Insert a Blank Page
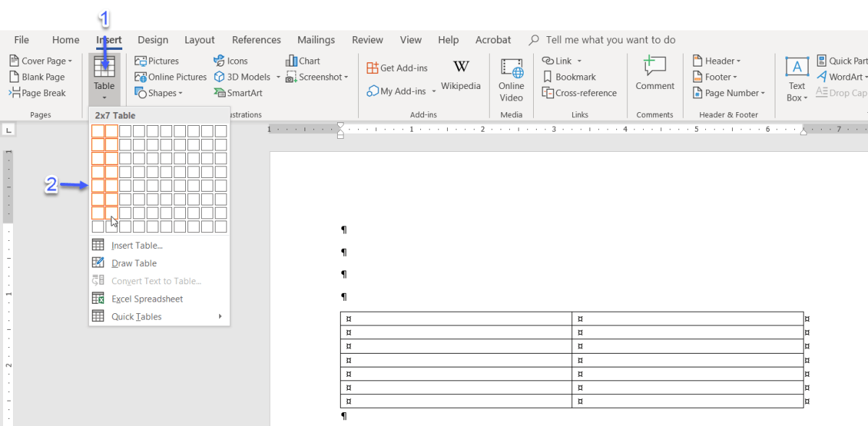Image resolution: width=868 pixels, height=426 pixels. tap(37, 77)
